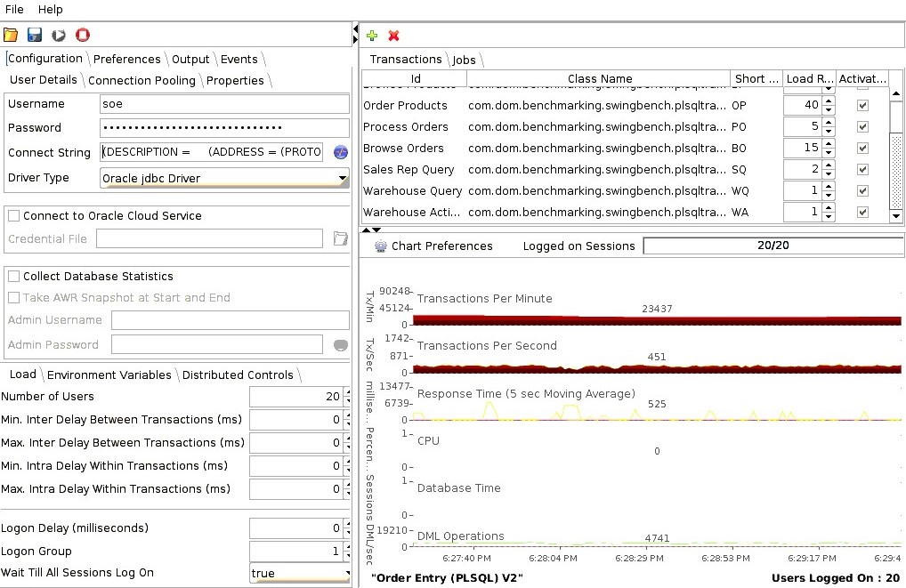Start the benchmark run icon

coord(59,36)
